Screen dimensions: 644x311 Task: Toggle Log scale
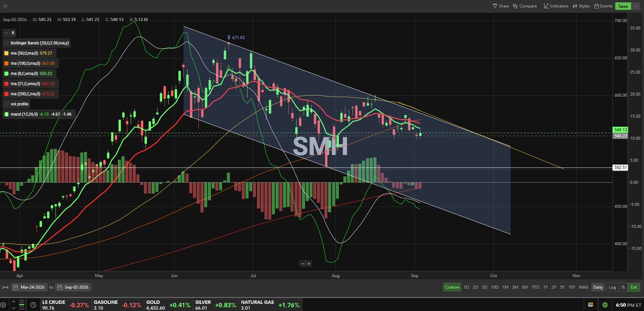pyautogui.click(x=613, y=287)
